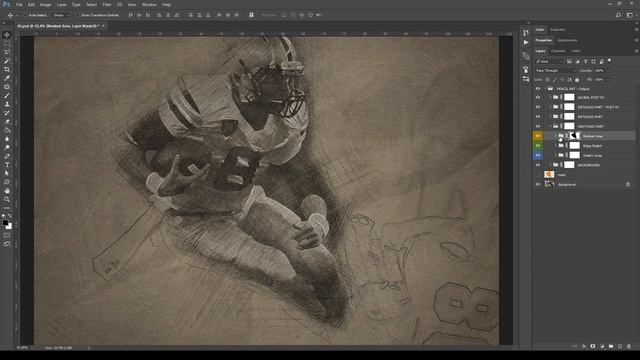Select the Rectangular Marquee tool
The width and height of the screenshot is (640, 360).
coord(7,43)
